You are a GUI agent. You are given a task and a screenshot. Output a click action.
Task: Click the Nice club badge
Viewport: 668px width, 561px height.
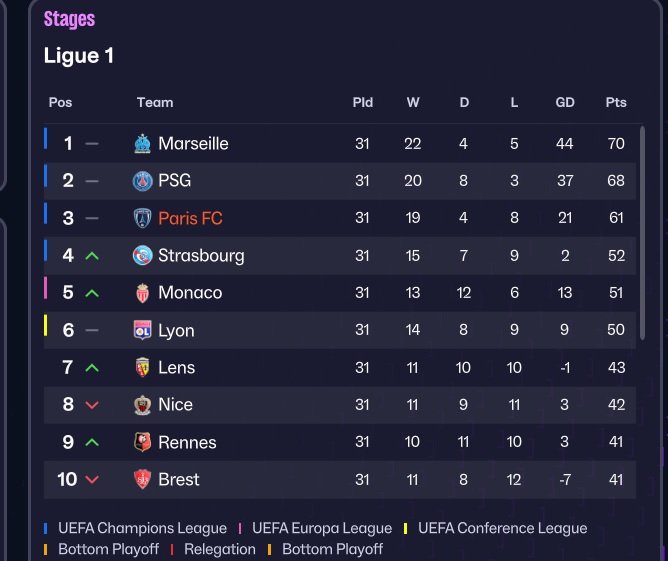pyautogui.click(x=142, y=405)
